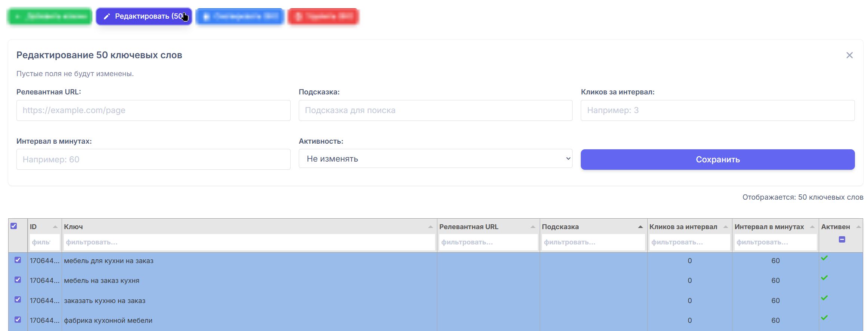Screen dimensions: 868x331
Task: Open the Активность dropdown
Action: tap(435, 159)
